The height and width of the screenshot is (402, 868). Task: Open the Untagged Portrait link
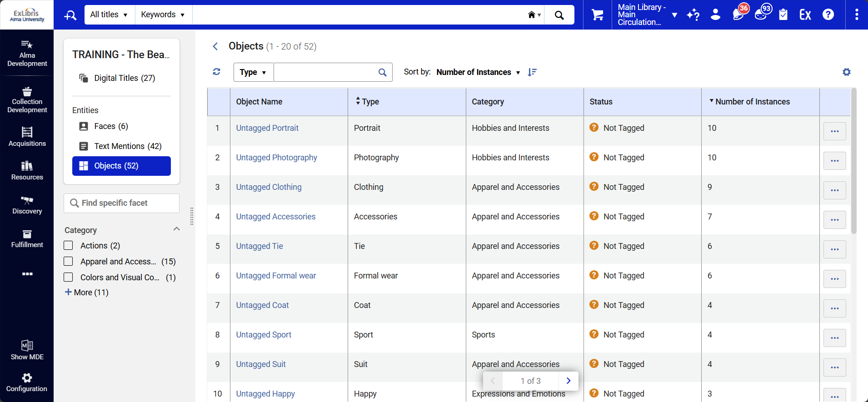(267, 128)
